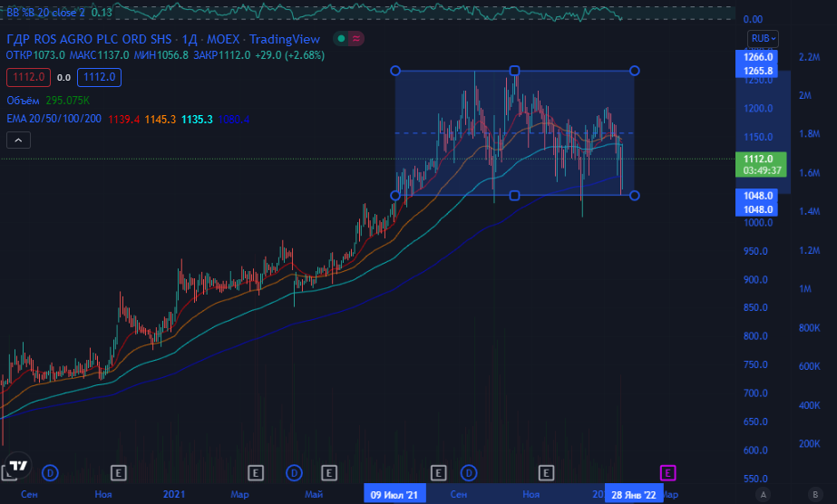Toggle auto scale with the A button
837x504 pixels.
coord(764,494)
